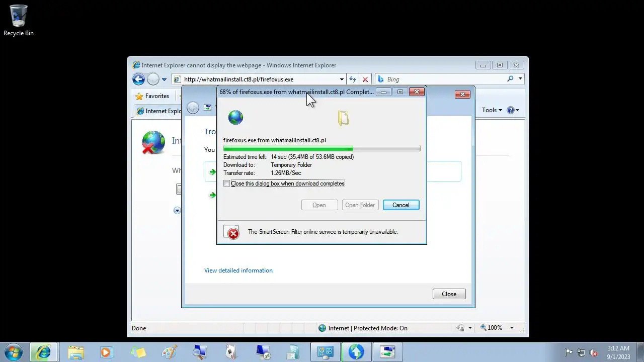Open the dropdown arrow beside status bar privacy icon
This screenshot has width=644, height=362.
coord(470,328)
